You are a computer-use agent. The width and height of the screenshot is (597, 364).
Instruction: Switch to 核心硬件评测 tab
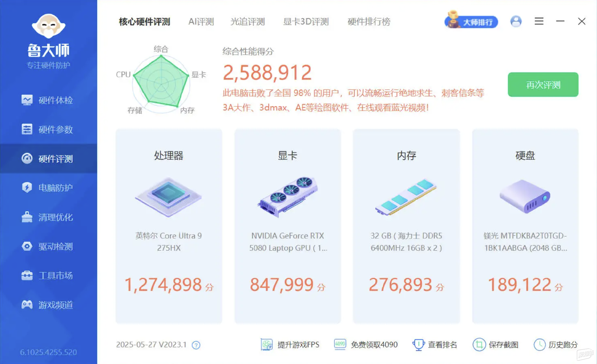point(145,22)
